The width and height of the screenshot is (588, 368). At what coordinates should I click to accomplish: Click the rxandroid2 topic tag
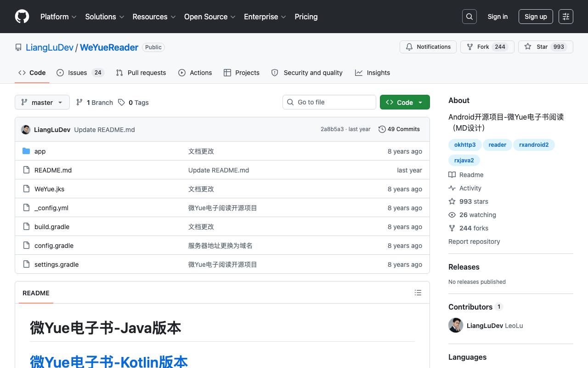coord(534,144)
